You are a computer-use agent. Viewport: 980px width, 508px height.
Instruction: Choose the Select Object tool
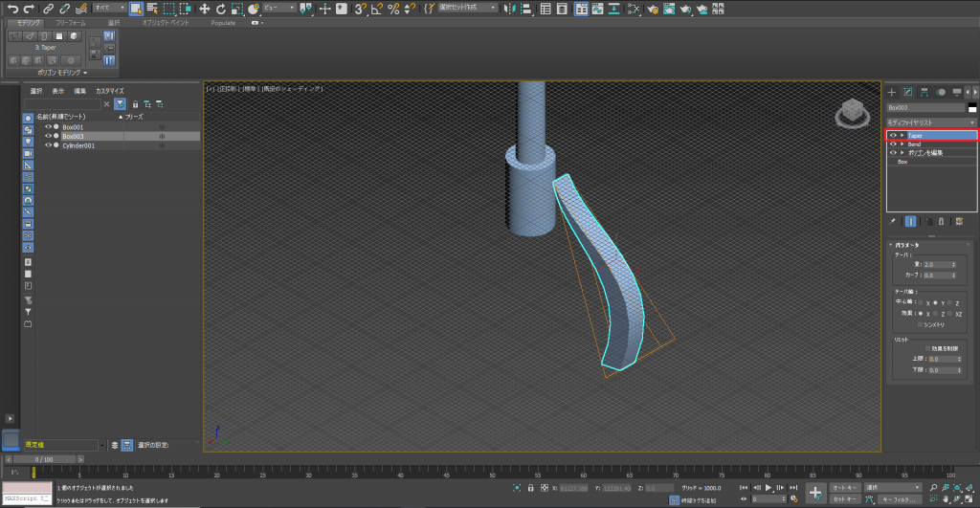pyautogui.click(x=136, y=9)
